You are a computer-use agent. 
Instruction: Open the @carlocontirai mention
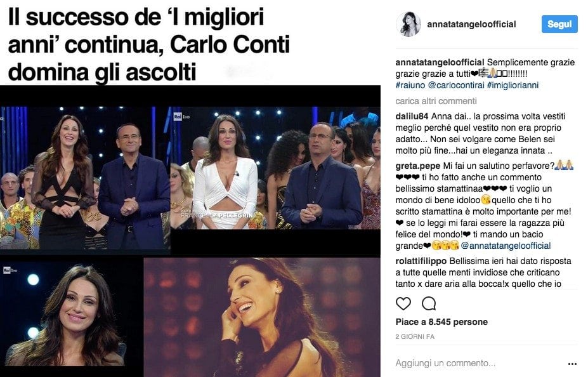pyautogui.click(x=456, y=85)
